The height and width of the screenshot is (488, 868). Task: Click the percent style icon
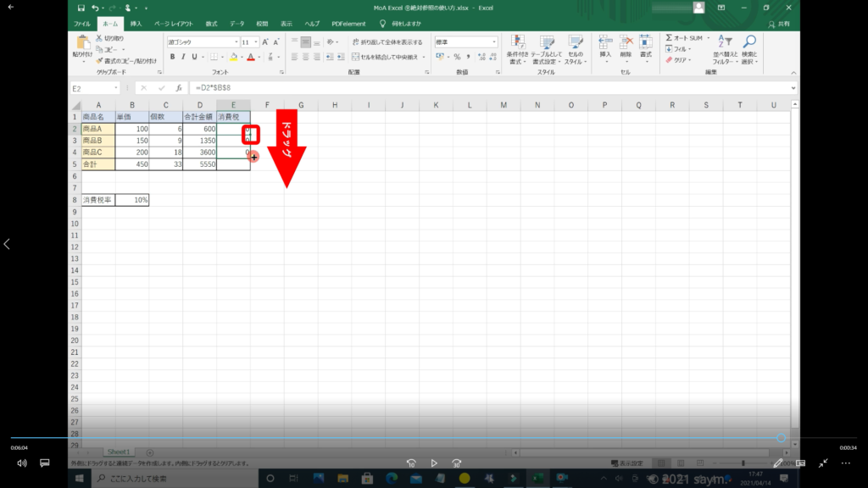click(456, 57)
